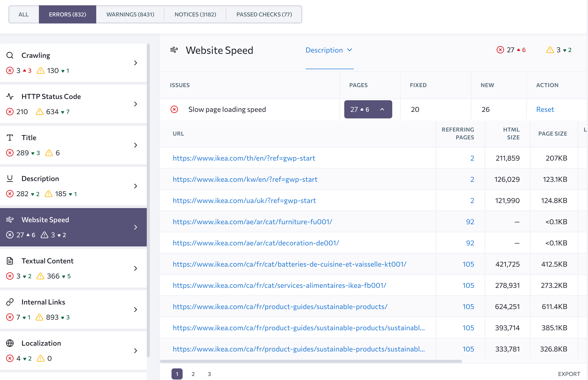This screenshot has height=380, width=588.
Task: Expand the Textual Content chevron
Action: pyautogui.click(x=136, y=268)
